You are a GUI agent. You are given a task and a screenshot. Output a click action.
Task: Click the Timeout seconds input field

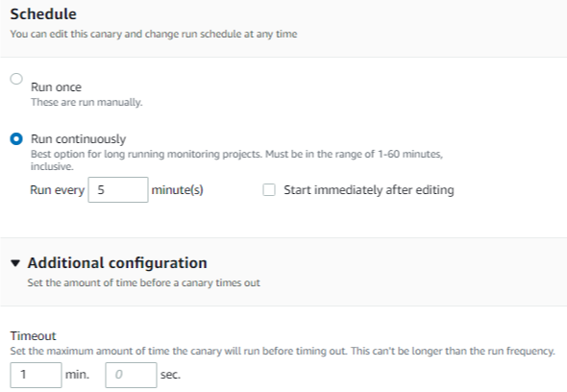(131, 375)
